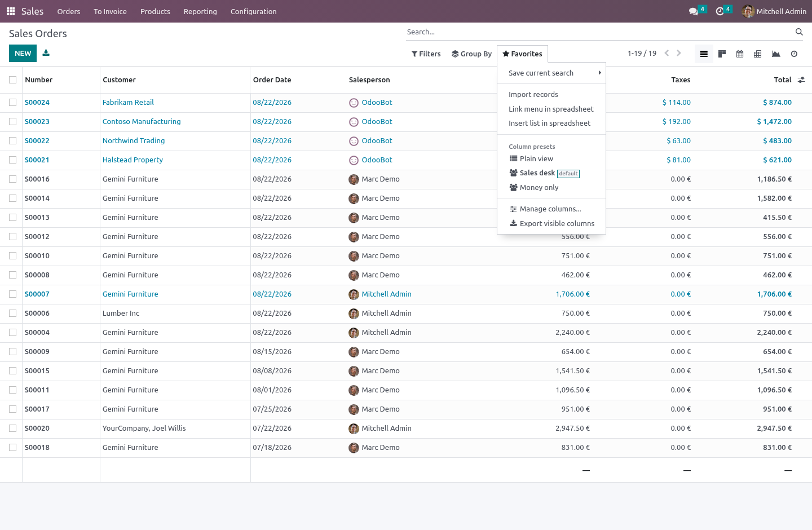The image size is (812, 530).
Task: Check the row checkbox for S00007
Action: coord(12,294)
